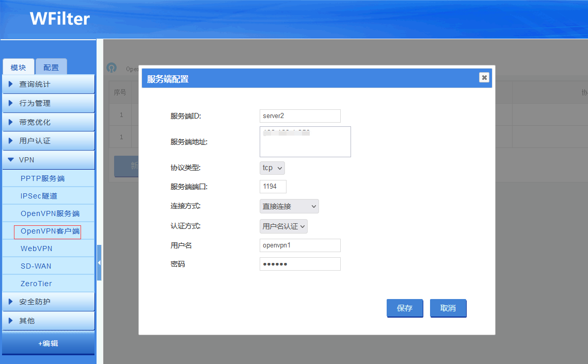The height and width of the screenshot is (364, 588).
Task: Click the 服务端地址 text area
Action: click(305, 142)
